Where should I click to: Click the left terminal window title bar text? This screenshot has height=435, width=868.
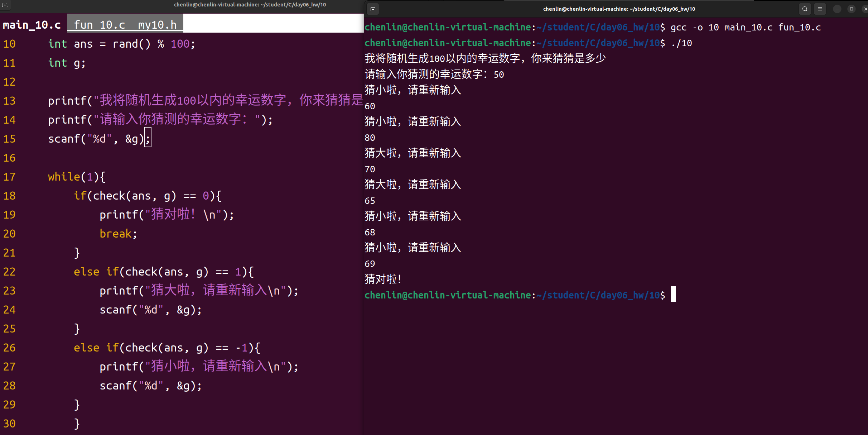[x=250, y=5]
